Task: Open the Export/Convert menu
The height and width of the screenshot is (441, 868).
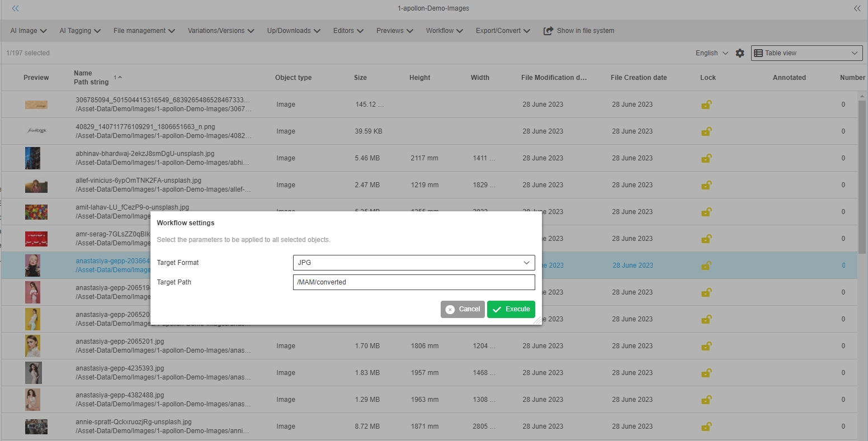Action: click(503, 31)
